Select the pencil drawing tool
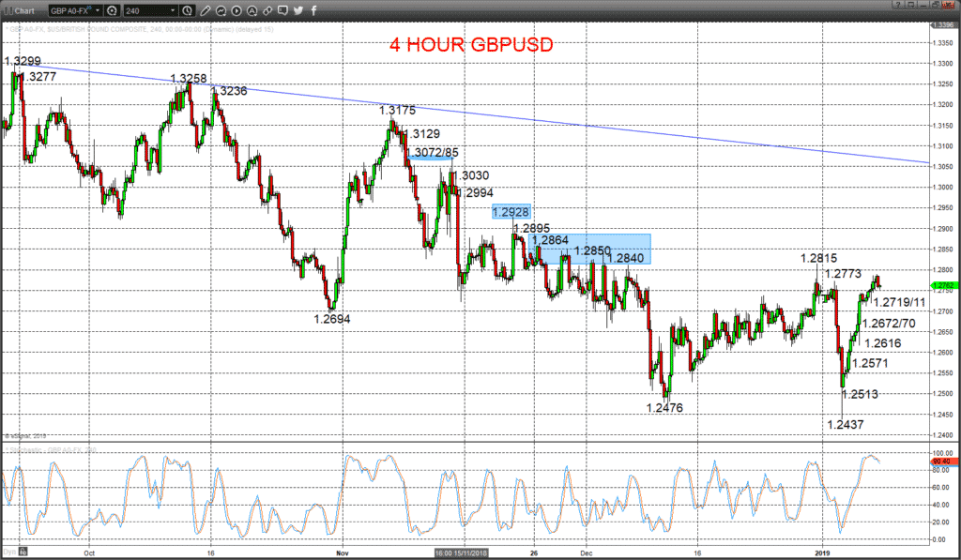961x560 pixels. coord(206,10)
